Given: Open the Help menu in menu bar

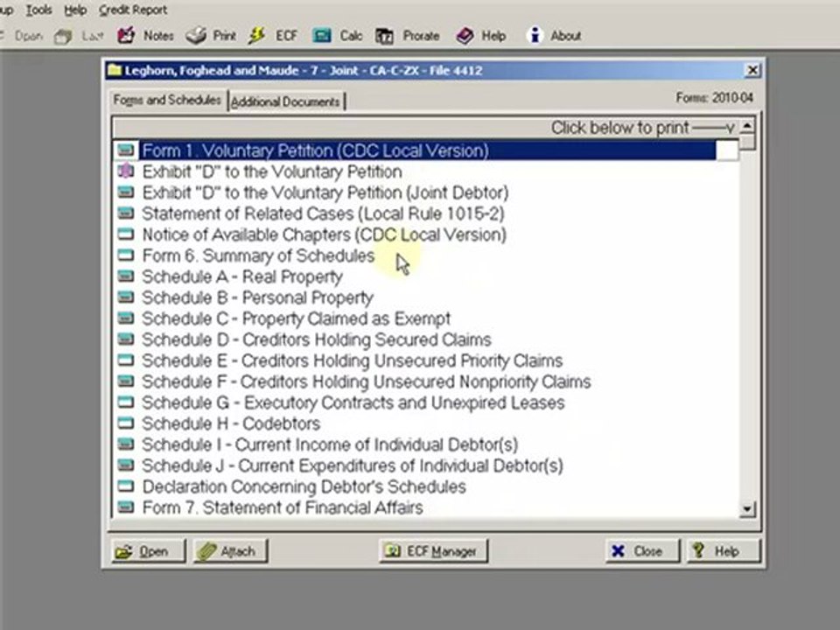Looking at the screenshot, I should click(x=75, y=10).
